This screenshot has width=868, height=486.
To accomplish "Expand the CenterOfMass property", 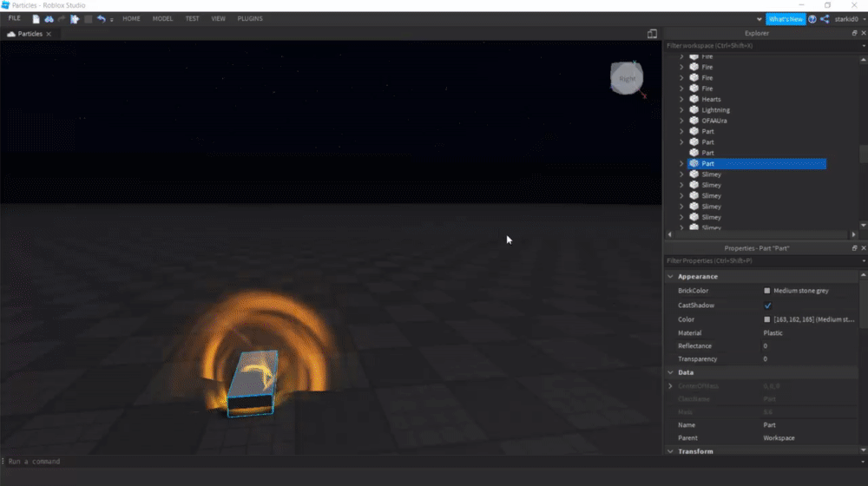I will [x=670, y=386].
